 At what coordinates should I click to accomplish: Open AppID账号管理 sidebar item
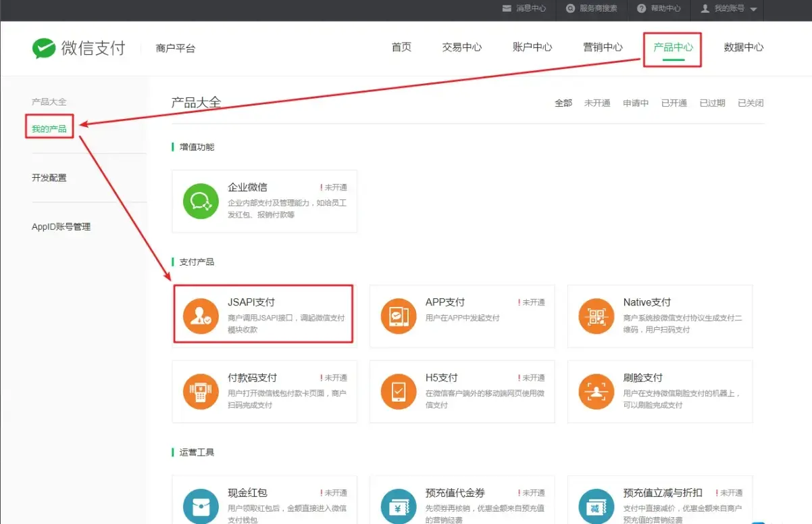point(61,227)
